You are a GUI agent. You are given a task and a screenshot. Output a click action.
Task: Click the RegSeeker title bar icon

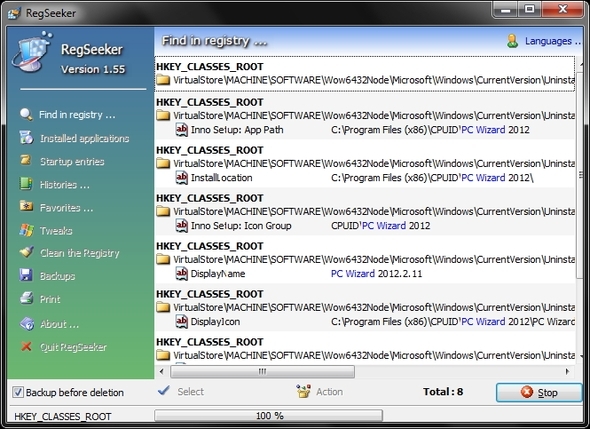(14, 13)
